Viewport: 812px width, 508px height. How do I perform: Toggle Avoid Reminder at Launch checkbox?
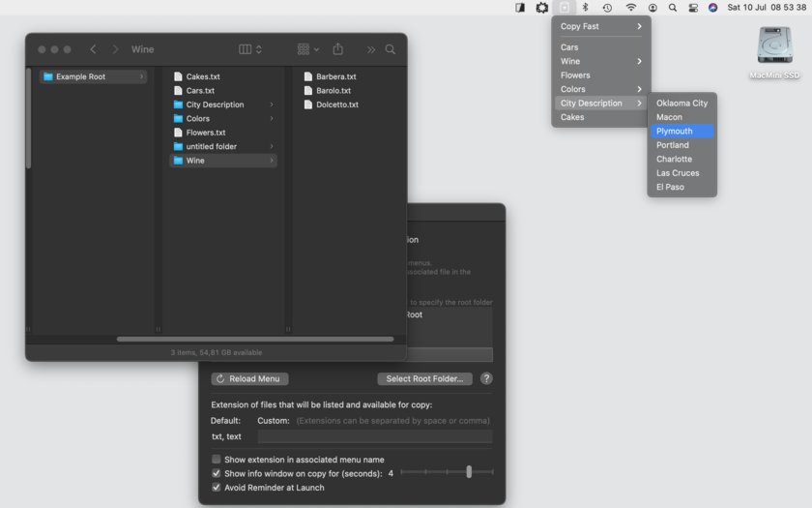(216, 488)
